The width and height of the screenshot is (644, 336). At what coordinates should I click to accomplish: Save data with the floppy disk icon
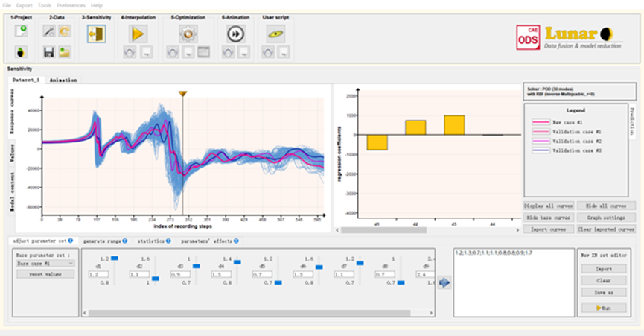(x=49, y=52)
